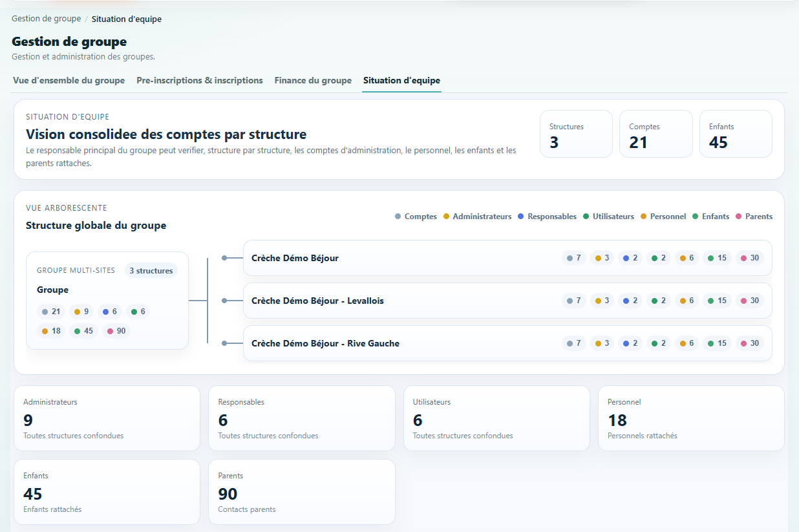
Task: Click the 3 structures badge
Action: 151,271
